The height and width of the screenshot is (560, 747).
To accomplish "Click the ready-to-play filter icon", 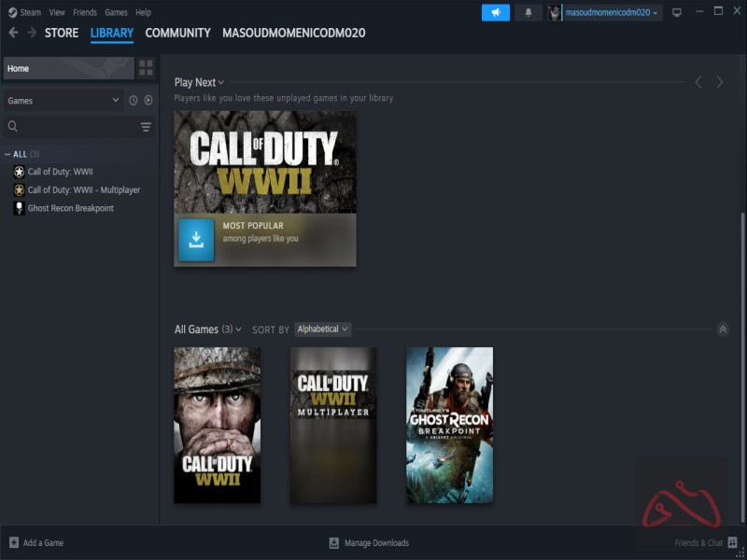I will point(148,100).
